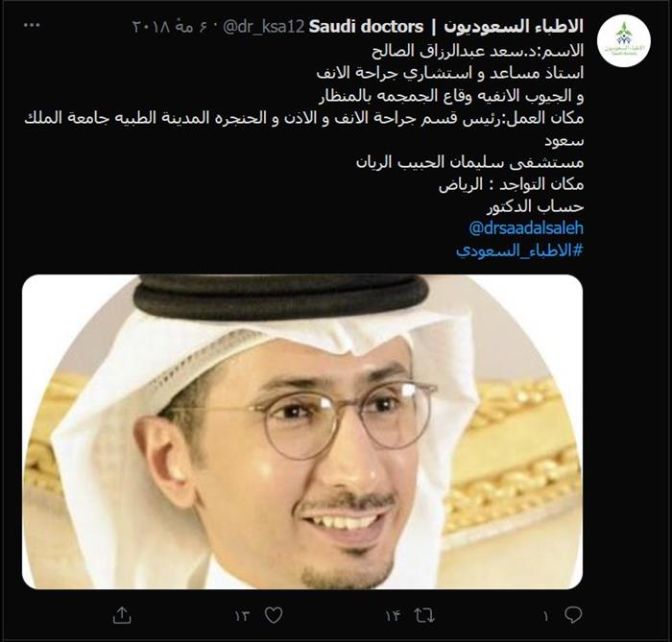Image resolution: width=672 pixels, height=642 pixels.
Task: Click the reply count ١
Action: (545, 616)
